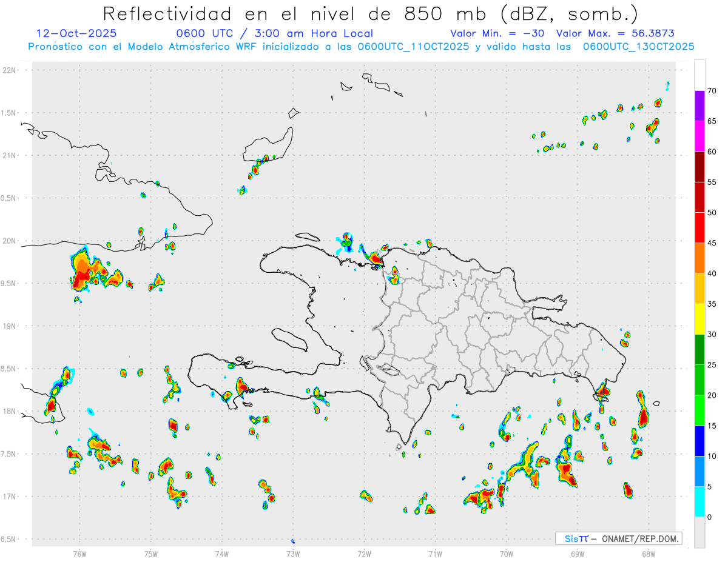Click the dark blue 10–15 dBZ colorbar segment
The image size is (728, 562).
[699, 441]
